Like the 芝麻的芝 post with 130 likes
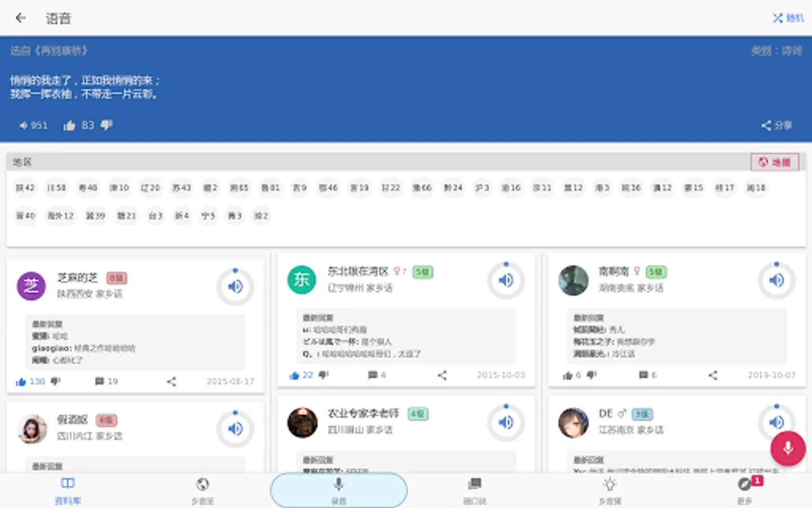 point(30,382)
